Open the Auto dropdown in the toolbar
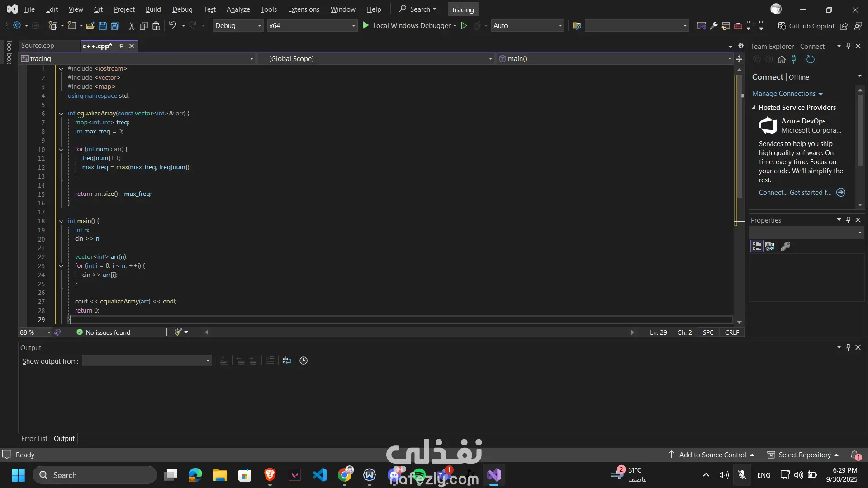868x488 pixels. coord(527,26)
